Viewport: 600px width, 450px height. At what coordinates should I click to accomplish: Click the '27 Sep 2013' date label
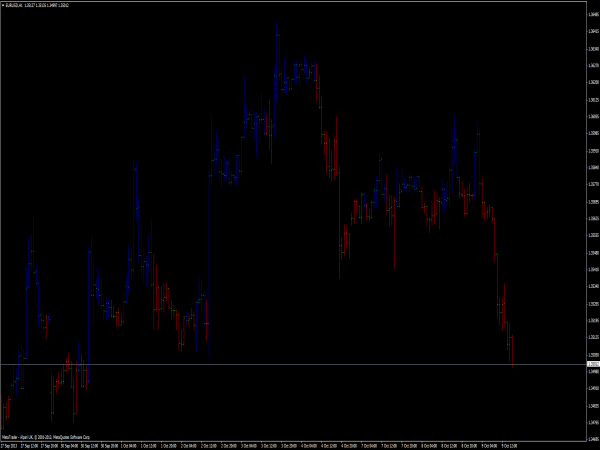[9, 446]
